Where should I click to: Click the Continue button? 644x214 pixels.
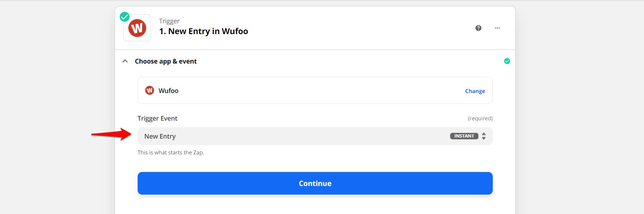click(x=315, y=183)
